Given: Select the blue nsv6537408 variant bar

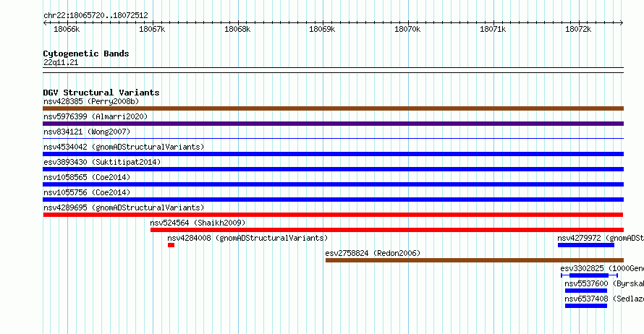Looking at the screenshot, I should pos(585,306).
